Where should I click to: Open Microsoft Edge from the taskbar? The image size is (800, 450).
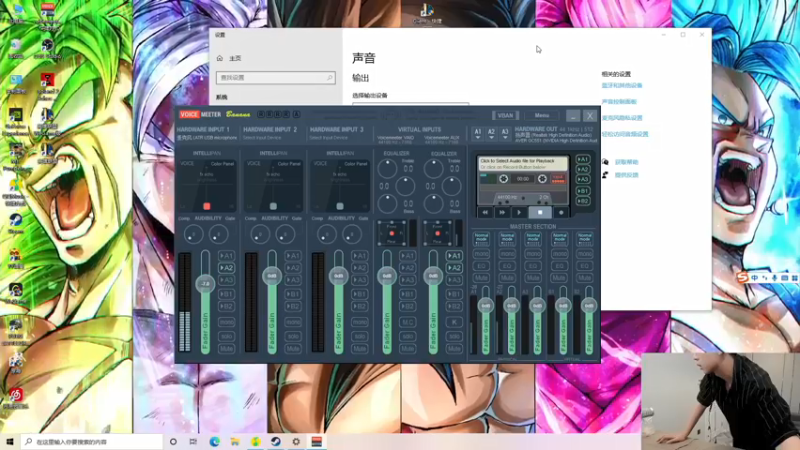215,441
